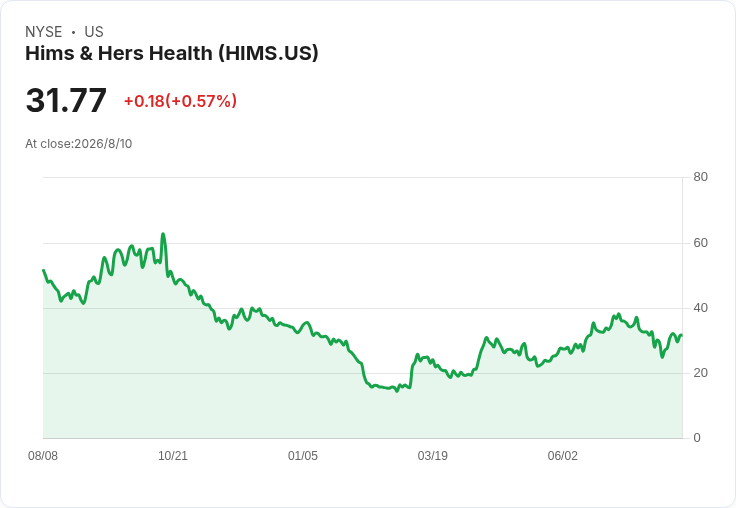Click the 10/21 x-axis date label
This screenshot has height=508, width=736.
point(173,455)
